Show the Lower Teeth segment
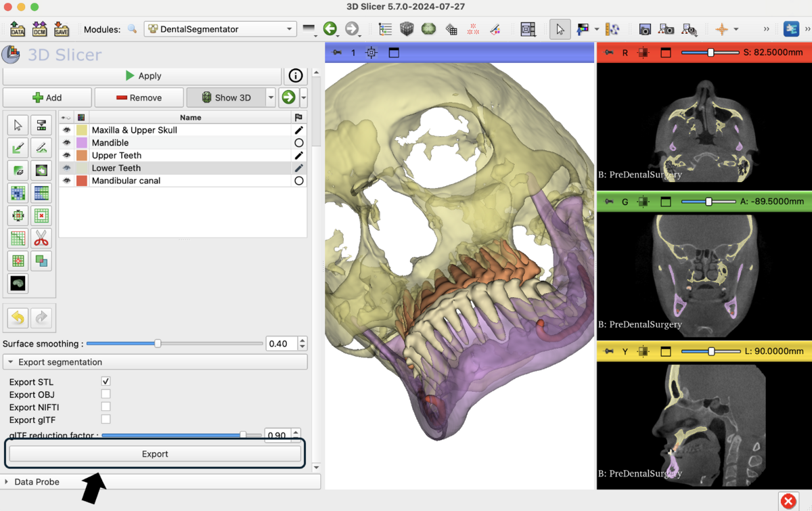Screen dimensions: 812x511 click(66, 168)
